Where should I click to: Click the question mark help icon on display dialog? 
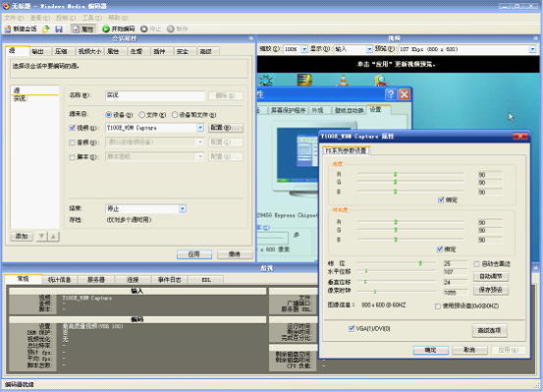(391, 94)
